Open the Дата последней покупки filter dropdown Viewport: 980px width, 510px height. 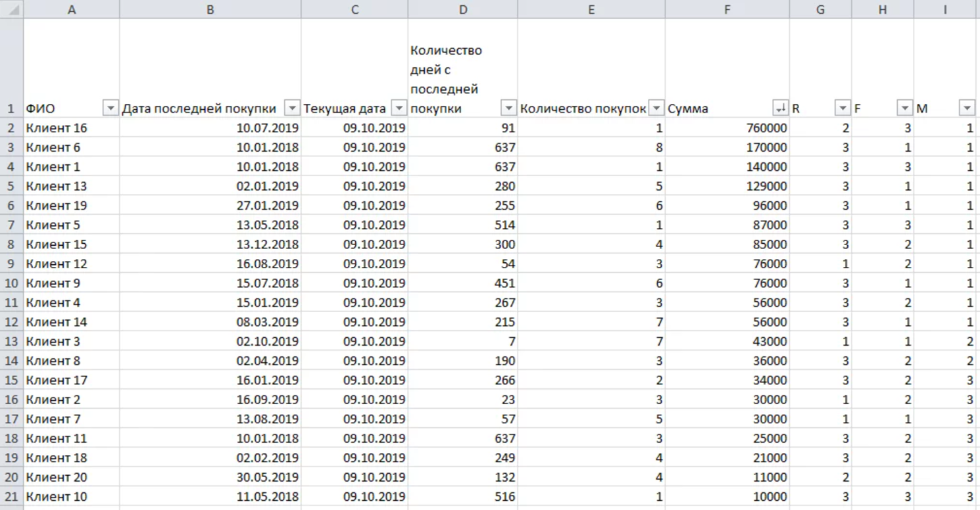point(292,108)
